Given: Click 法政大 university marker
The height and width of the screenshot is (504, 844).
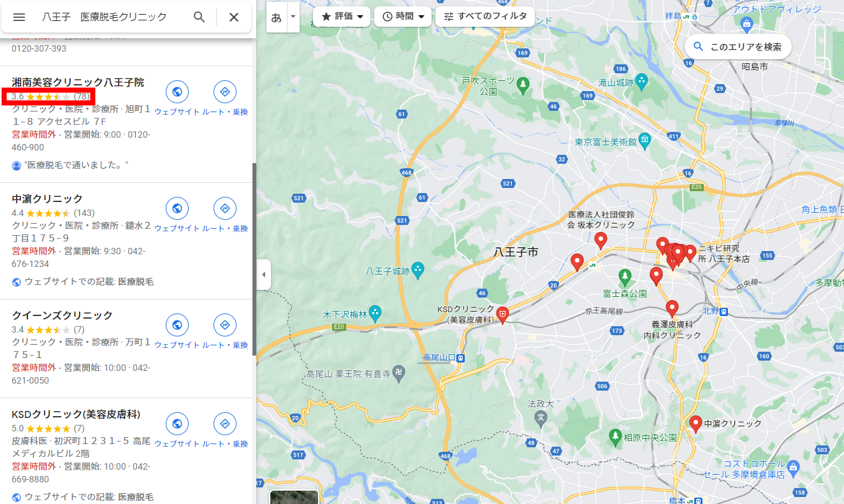Looking at the screenshot, I should tap(541, 418).
